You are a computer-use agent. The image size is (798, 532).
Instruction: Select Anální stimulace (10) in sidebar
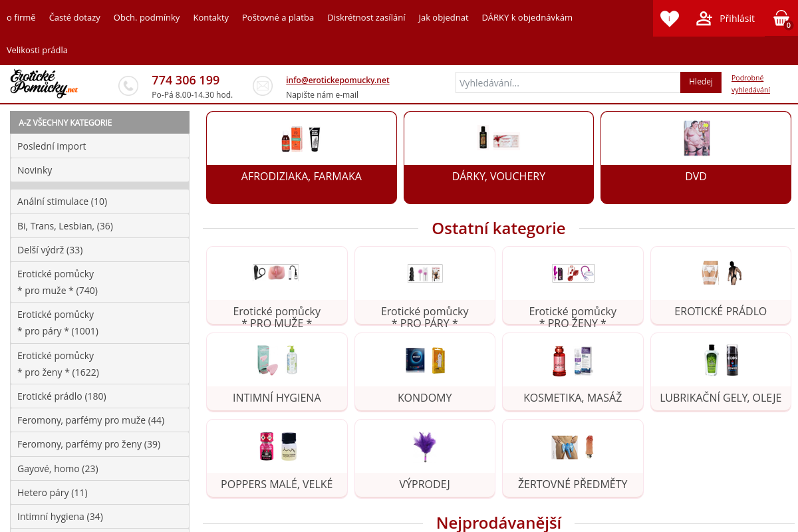(x=100, y=201)
